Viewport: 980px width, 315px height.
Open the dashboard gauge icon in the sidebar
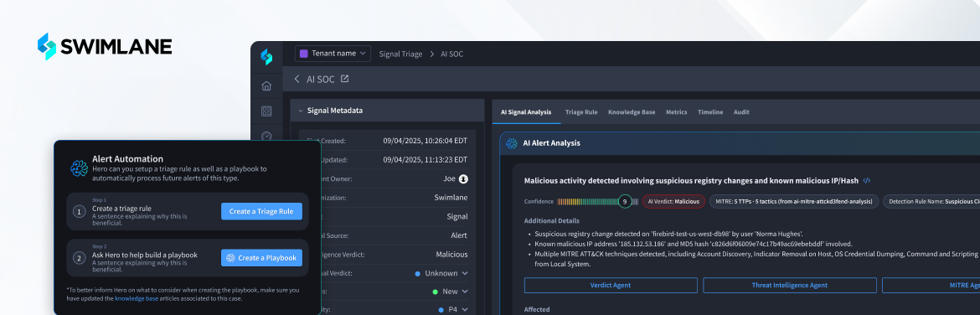click(x=266, y=137)
